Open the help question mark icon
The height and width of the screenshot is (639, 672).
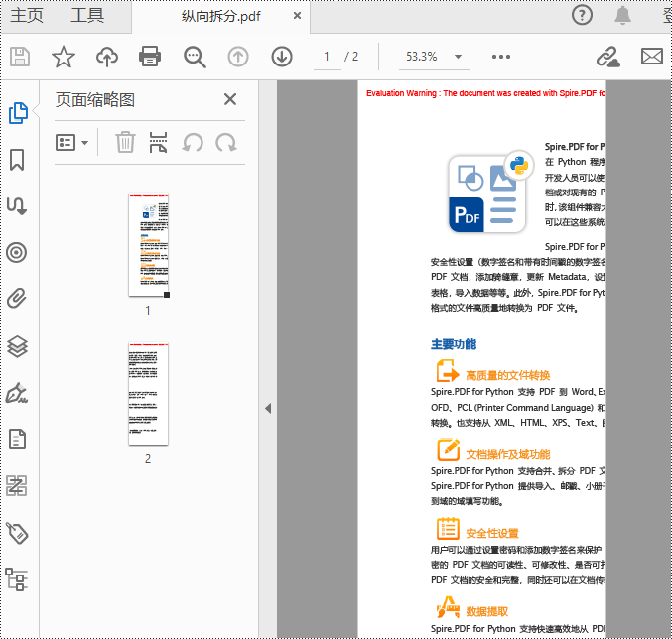[x=582, y=15]
